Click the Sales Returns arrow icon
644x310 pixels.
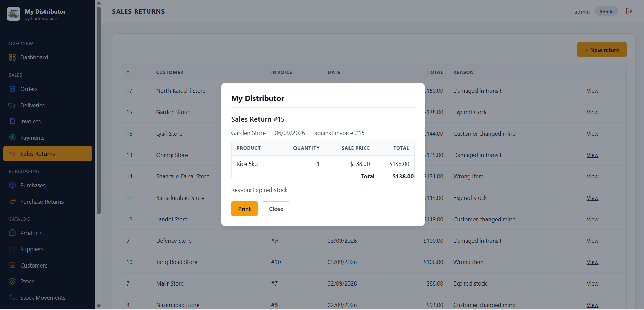coord(12,154)
